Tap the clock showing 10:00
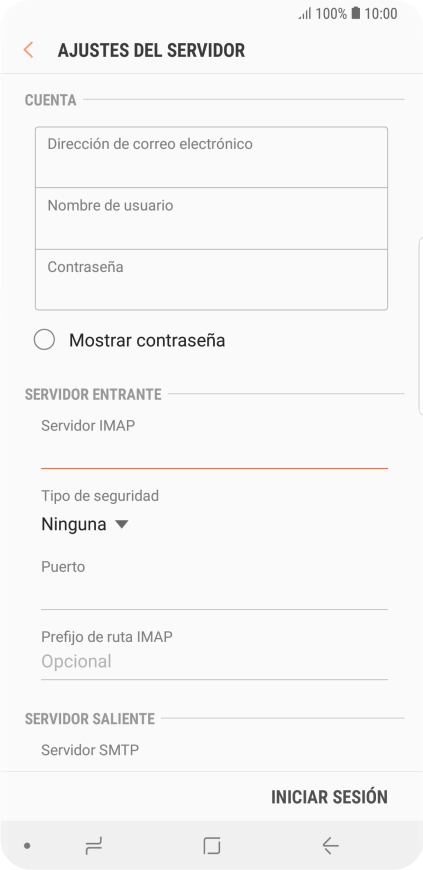Viewport: 423px width, 870px height. click(381, 14)
